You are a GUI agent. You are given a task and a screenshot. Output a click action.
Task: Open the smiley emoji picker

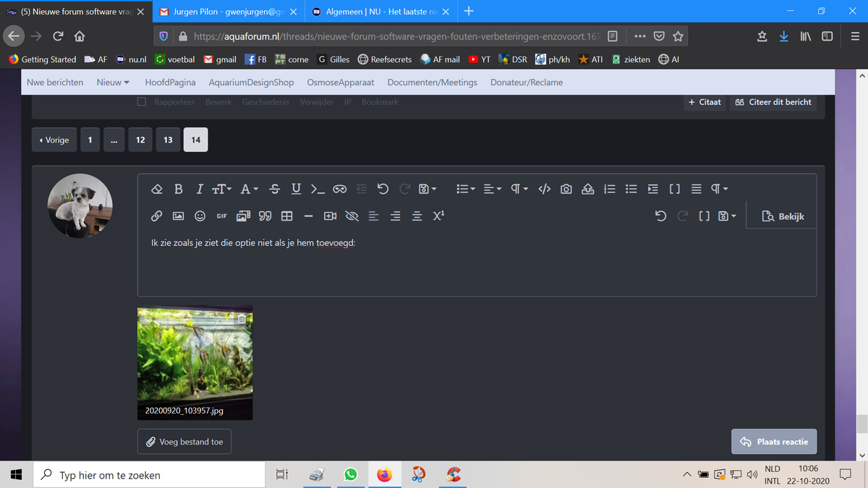[200, 216]
